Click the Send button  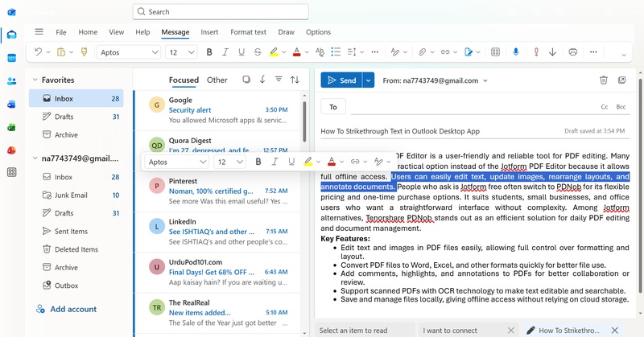341,80
